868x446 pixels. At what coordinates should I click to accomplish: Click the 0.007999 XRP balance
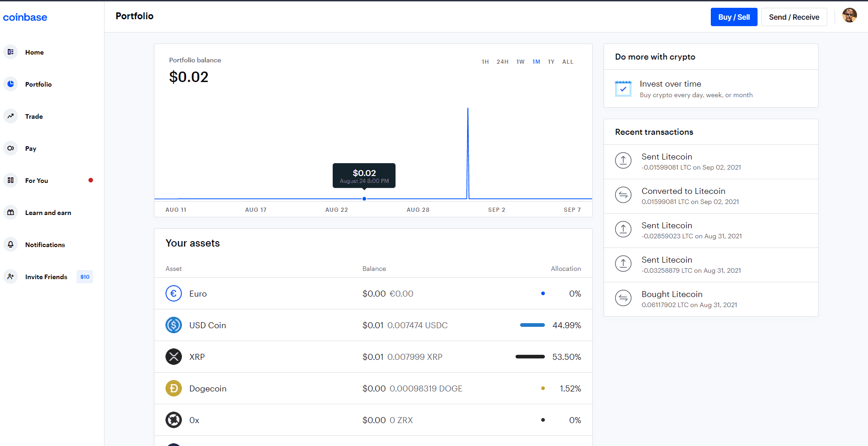click(x=415, y=357)
